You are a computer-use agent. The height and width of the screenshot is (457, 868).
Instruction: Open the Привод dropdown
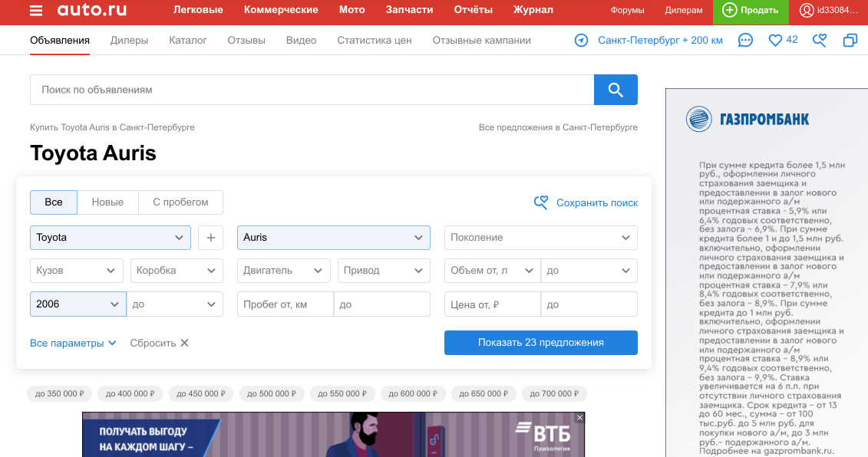click(384, 271)
